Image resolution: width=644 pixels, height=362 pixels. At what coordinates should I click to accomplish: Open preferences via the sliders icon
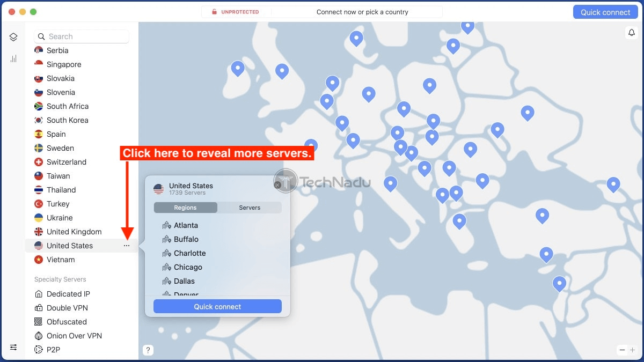click(13, 347)
